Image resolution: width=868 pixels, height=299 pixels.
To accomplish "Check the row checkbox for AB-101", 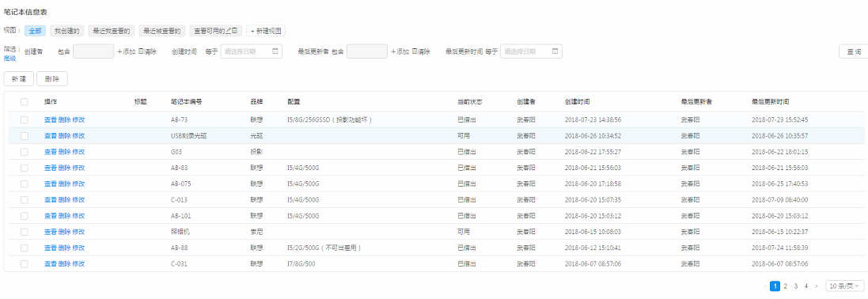I will pyautogui.click(x=24, y=216).
